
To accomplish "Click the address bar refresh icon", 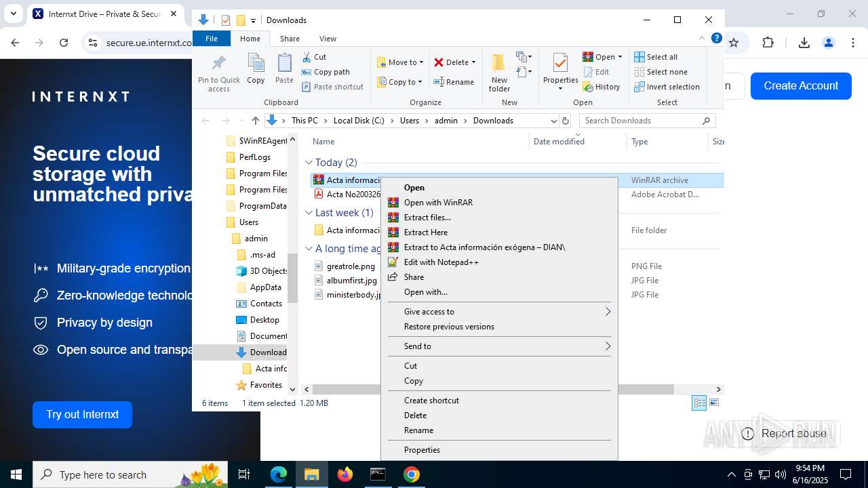I will pyautogui.click(x=566, y=121).
